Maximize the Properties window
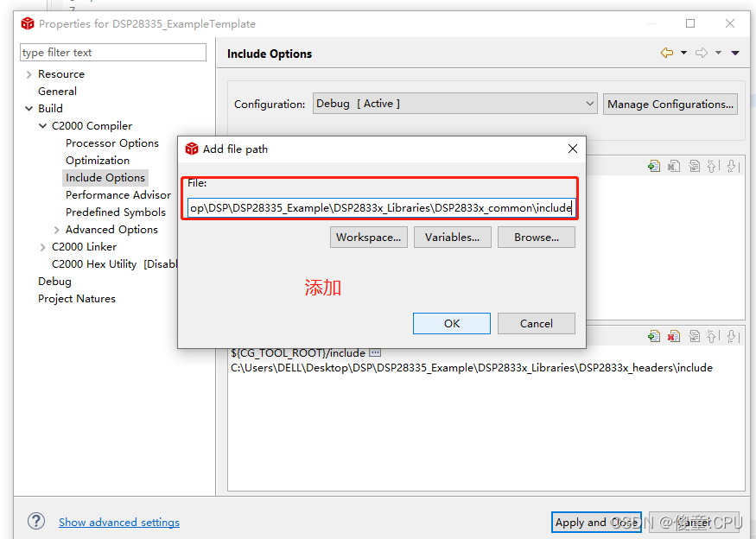The height and width of the screenshot is (539, 756). tap(690, 23)
